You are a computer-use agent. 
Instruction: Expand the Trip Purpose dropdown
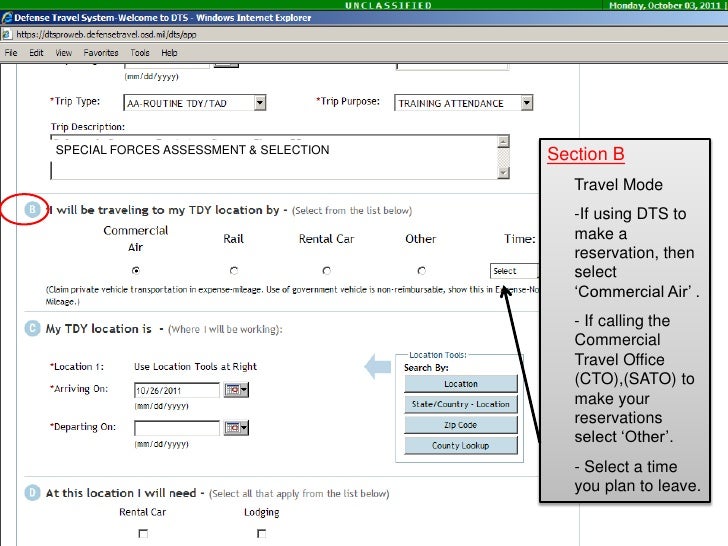click(526, 103)
